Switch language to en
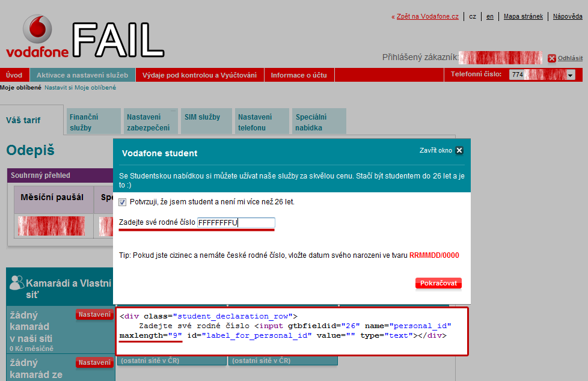Image resolution: width=588 pixels, height=381 pixels. click(490, 16)
